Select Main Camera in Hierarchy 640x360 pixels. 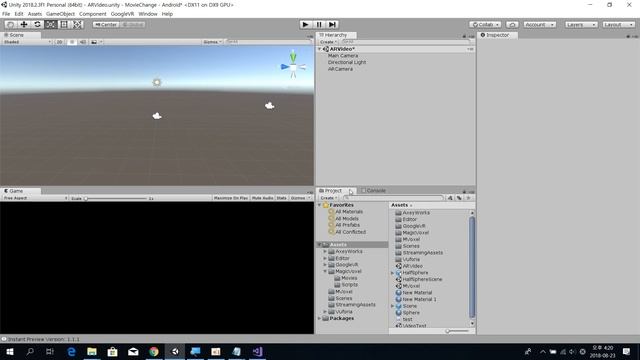[x=343, y=56]
